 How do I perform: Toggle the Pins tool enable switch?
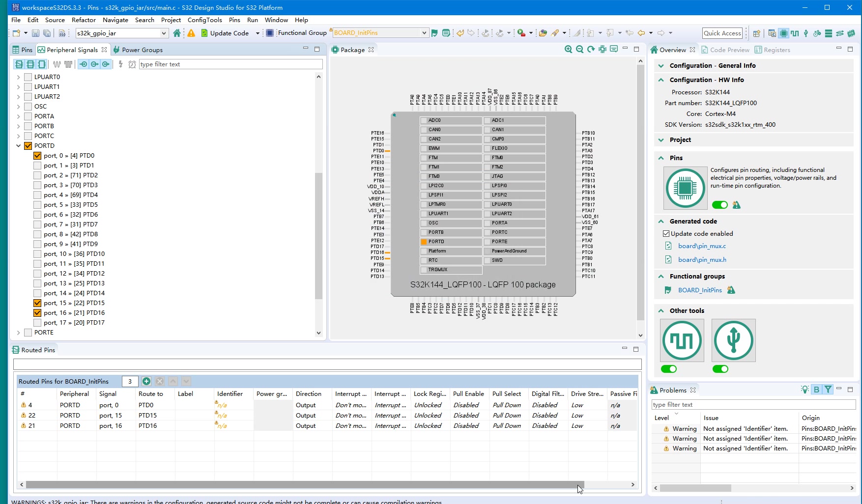720,205
